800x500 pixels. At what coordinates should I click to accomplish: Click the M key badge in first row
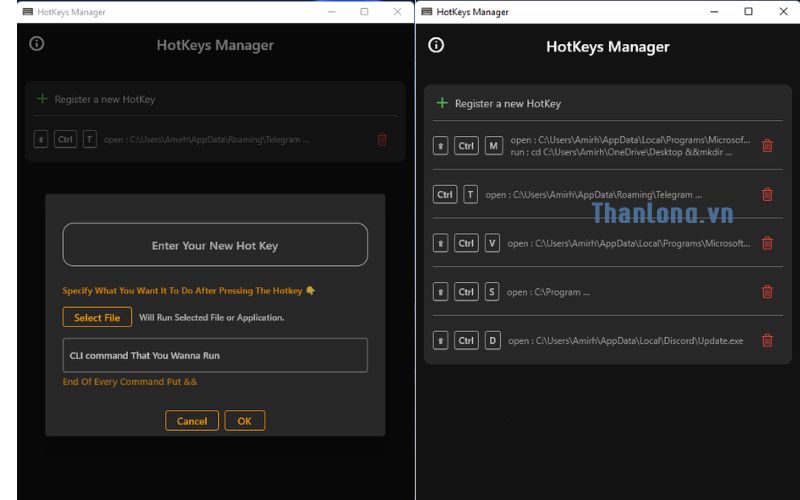(x=493, y=146)
